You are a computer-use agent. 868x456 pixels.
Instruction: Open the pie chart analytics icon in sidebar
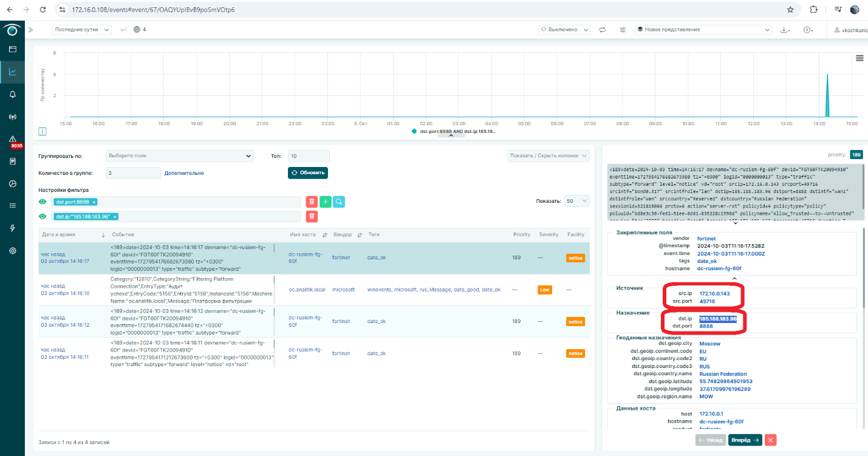tap(12, 183)
